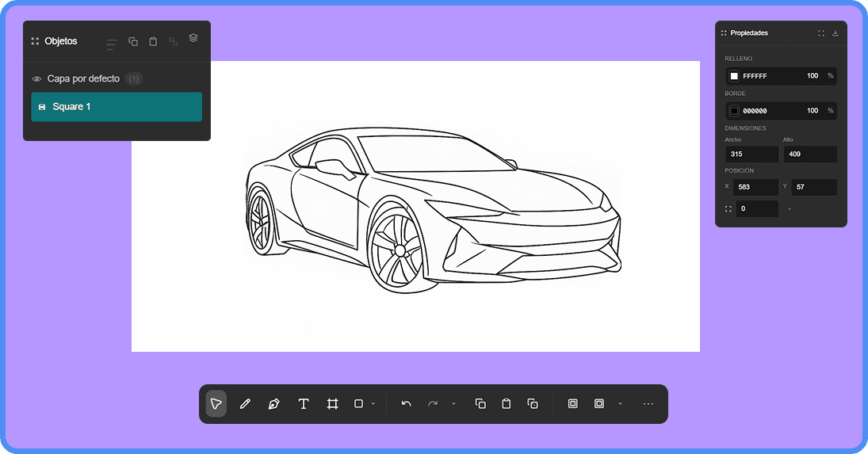
Task: Open the three-dots more options menu
Action: pyautogui.click(x=648, y=404)
